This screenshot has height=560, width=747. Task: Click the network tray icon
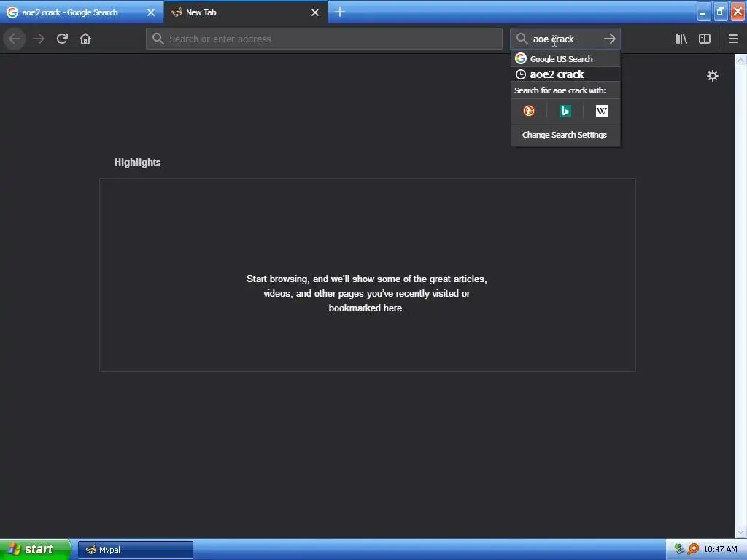[x=679, y=549]
